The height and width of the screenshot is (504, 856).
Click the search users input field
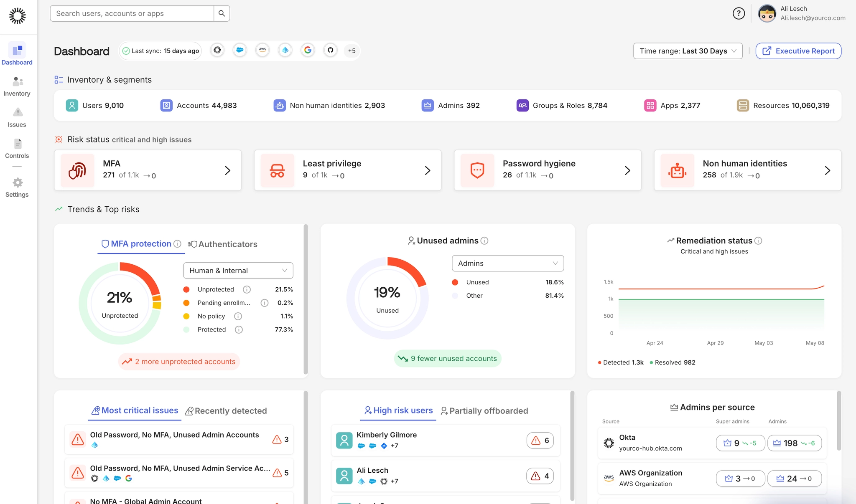132,14
